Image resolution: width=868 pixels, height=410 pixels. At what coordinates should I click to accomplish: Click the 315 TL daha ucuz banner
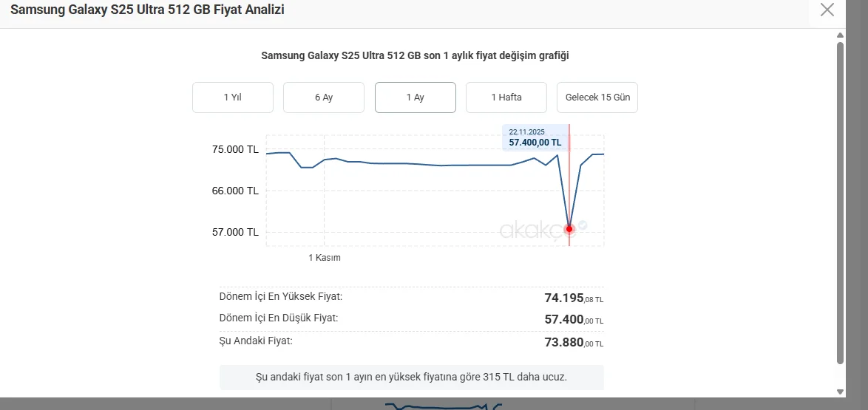click(x=412, y=377)
